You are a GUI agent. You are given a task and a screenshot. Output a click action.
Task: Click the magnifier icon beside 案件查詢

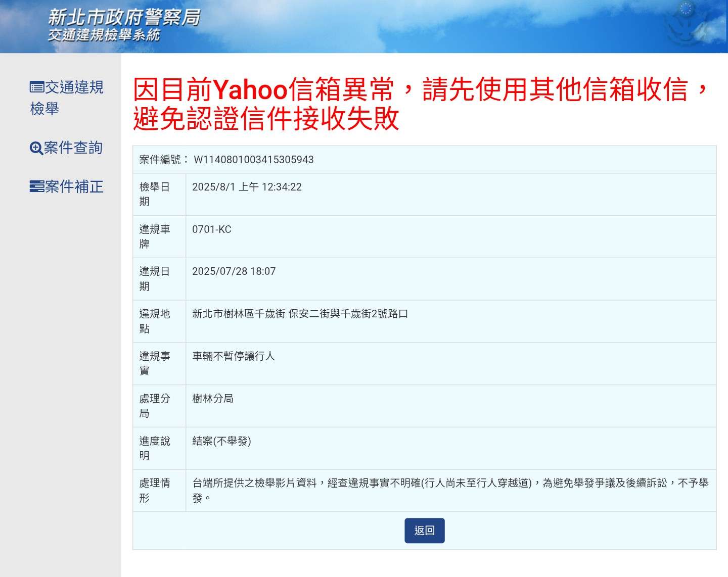point(36,148)
